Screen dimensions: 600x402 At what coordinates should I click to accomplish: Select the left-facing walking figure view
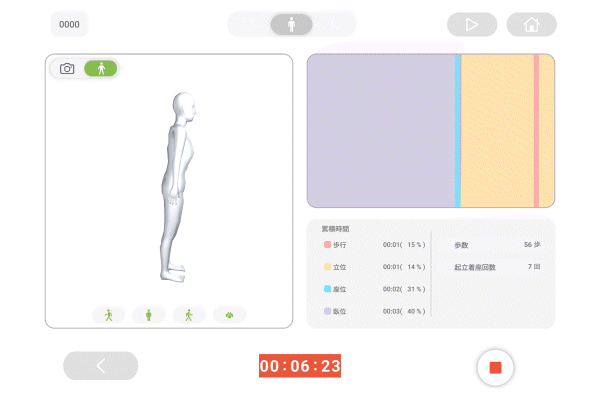pos(109,315)
